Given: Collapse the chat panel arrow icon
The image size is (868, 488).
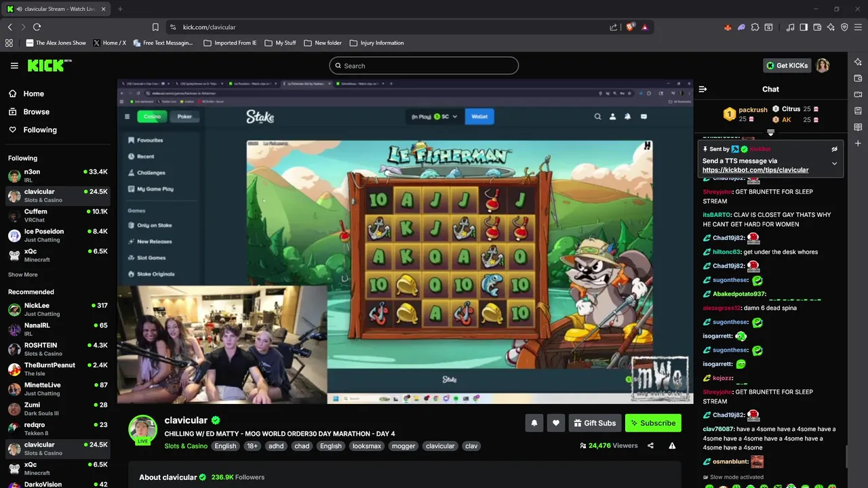Looking at the screenshot, I should pos(703,89).
